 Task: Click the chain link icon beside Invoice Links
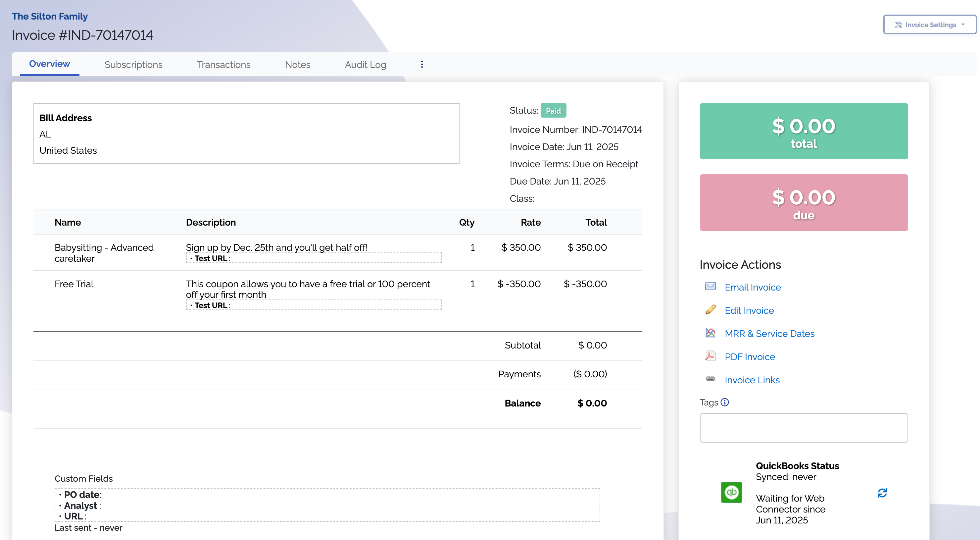(x=710, y=379)
